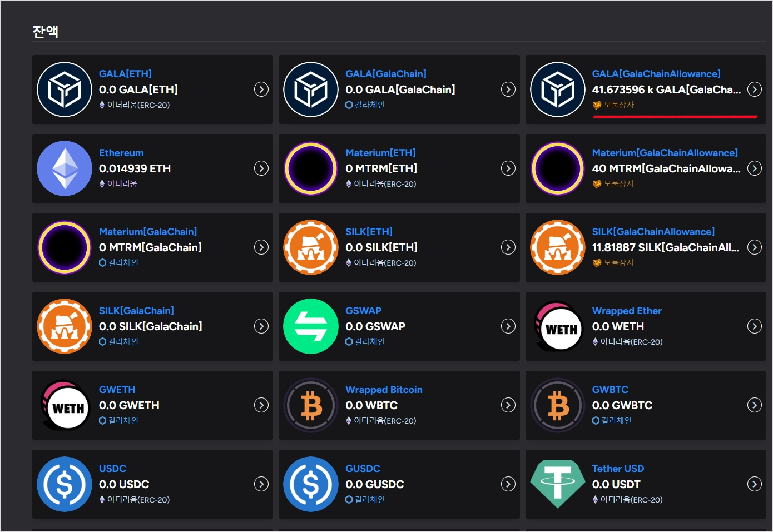The width and height of the screenshot is (773, 532).
Task: Click the GWETH title link
Action: 117,390
